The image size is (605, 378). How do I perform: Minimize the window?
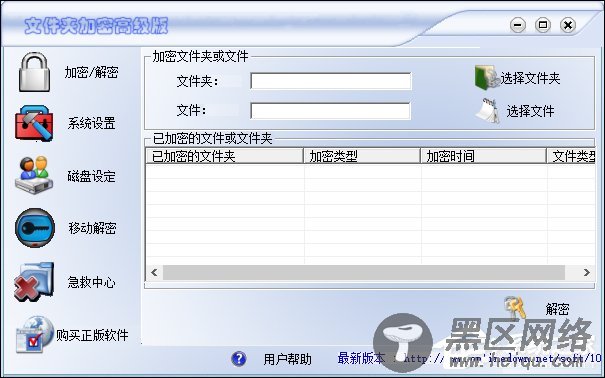pyautogui.click(x=517, y=25)
